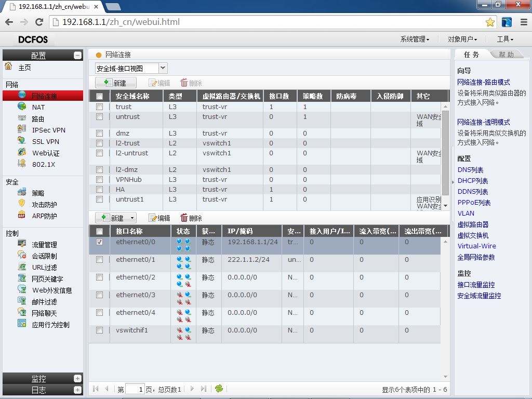The width and height of the screenshot is (532, 399).
Task: Click 编辑 button for the interface list
Action: (x=159, y=218)
